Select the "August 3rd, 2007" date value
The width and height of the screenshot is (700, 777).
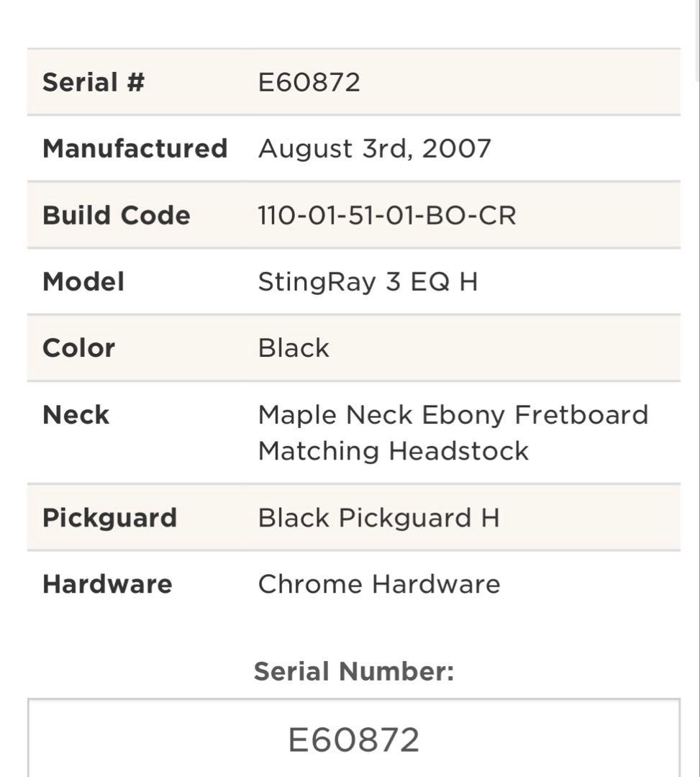coord(374,148)
